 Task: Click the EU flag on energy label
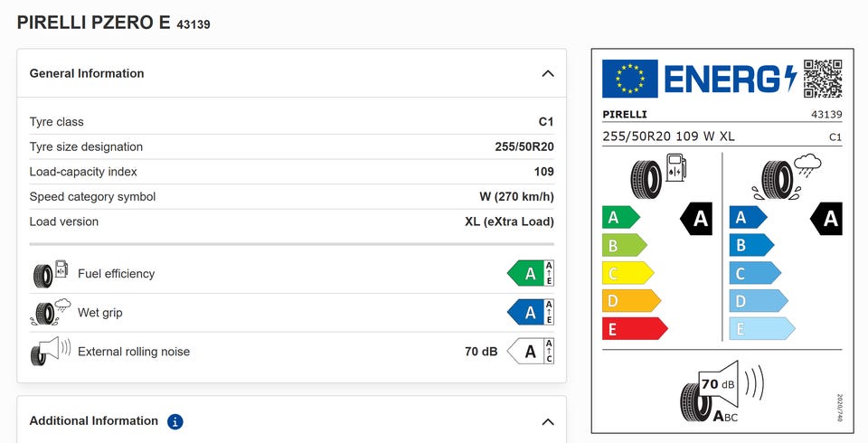click(x=630, y=79)
